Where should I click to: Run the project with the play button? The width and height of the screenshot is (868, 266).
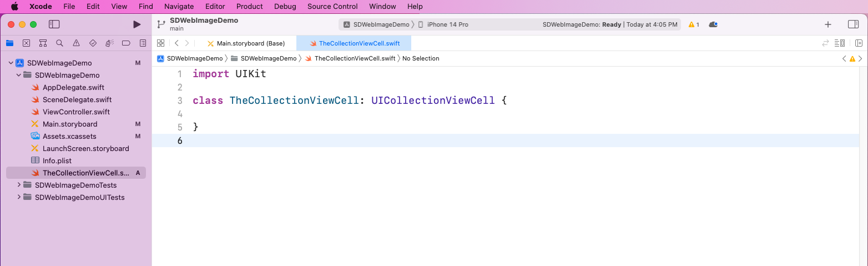click(x=137, y=24)
